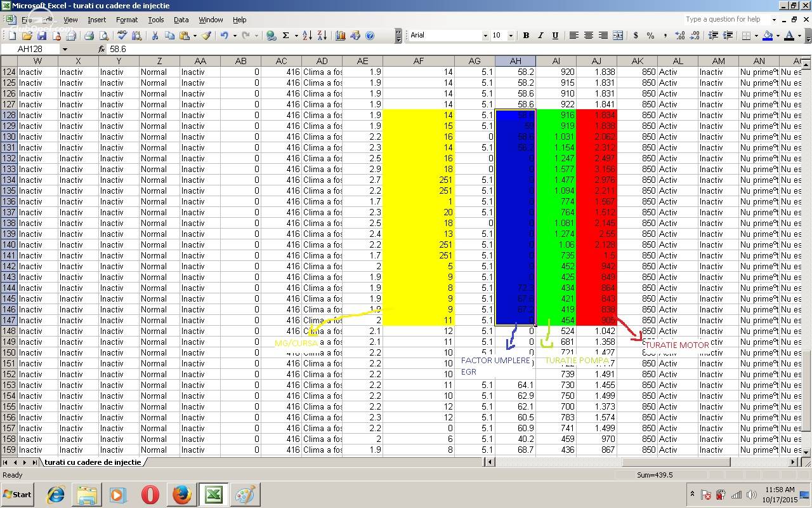This screenshot has width=812, height=508.
Task: Activate the Format Painter brush
Action: pos(206,36)
